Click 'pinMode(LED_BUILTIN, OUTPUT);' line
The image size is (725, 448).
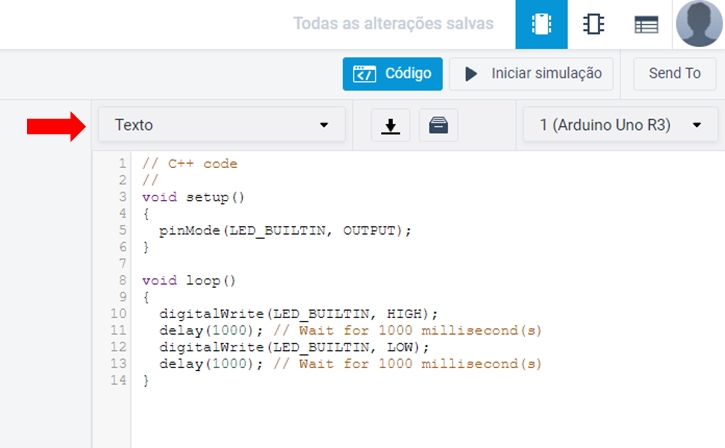pos(285,231)
